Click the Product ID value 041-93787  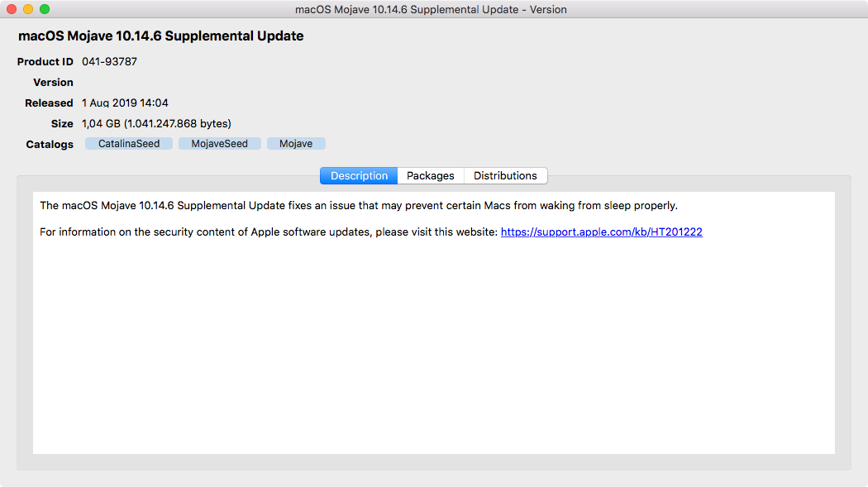point(110,61)
